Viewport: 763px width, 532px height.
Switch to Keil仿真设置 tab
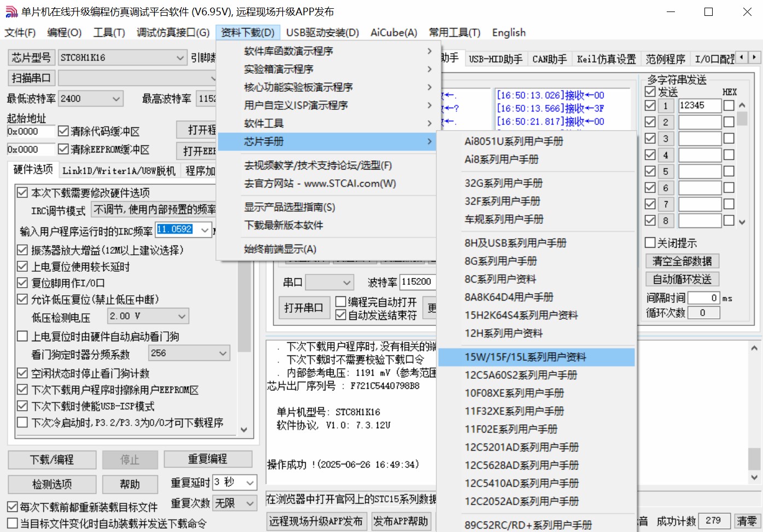point(607,59)
